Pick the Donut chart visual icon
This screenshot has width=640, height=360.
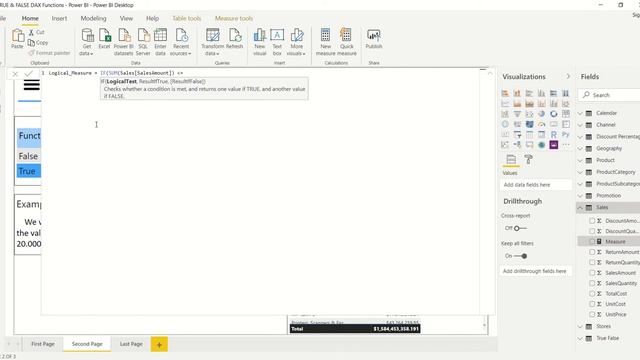(x=553, y=114)
